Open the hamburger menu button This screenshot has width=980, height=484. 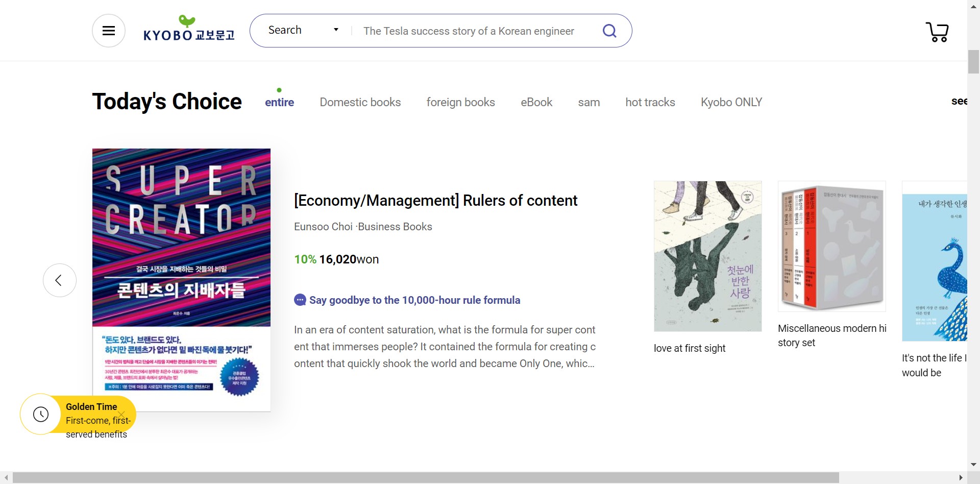pos(108,31)
